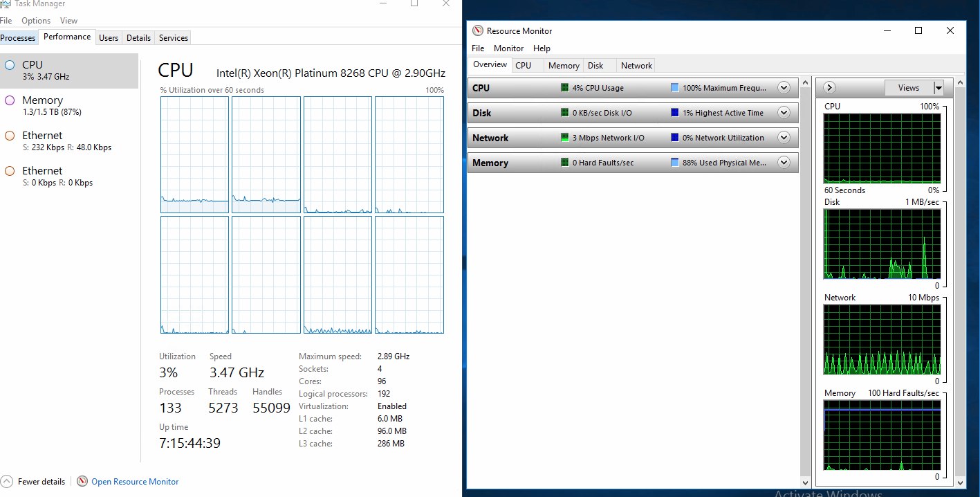The width and height of the screenshot is (980, 497).
Task: Click the green Hard Faults/sec indicator
Action: pos(564,163)
